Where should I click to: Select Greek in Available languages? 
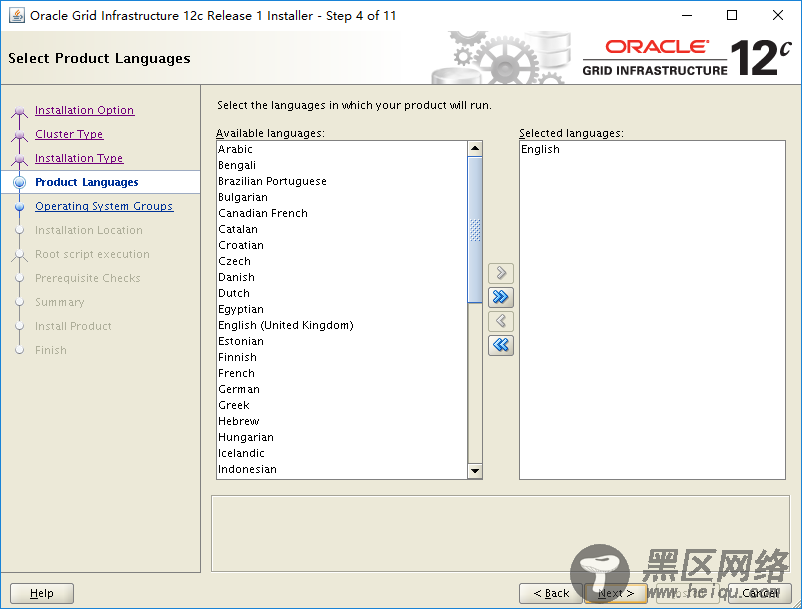[x=342, y=405]
